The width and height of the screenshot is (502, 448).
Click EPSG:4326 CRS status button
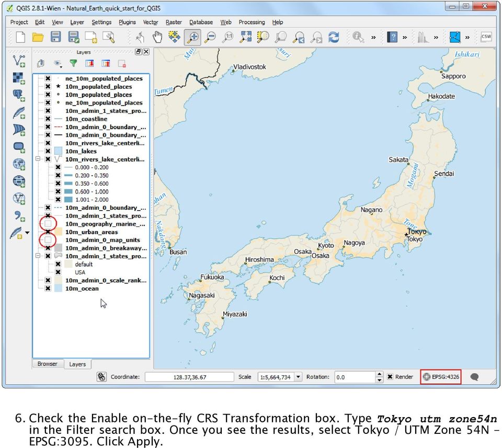(x=441, y=376)
